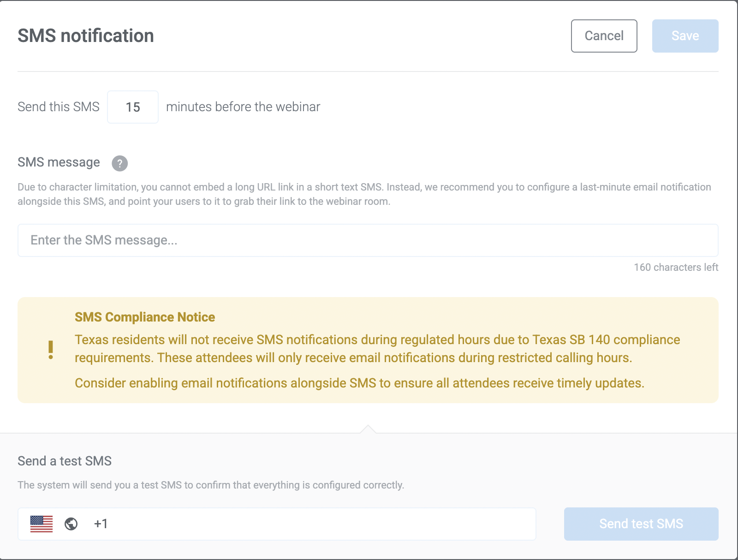The width and height of the screenshot is (738, 560).
Task: Click the +1 phone number field
Action: point(277,524)
